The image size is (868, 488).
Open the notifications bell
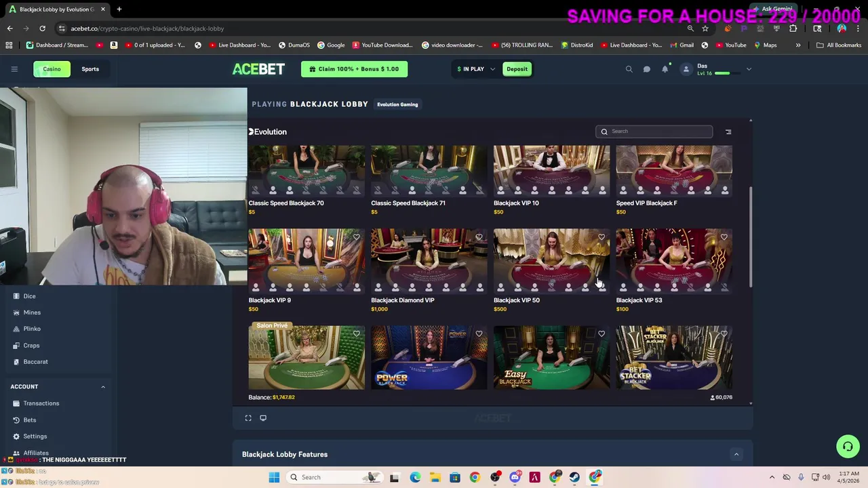(665, 69)
